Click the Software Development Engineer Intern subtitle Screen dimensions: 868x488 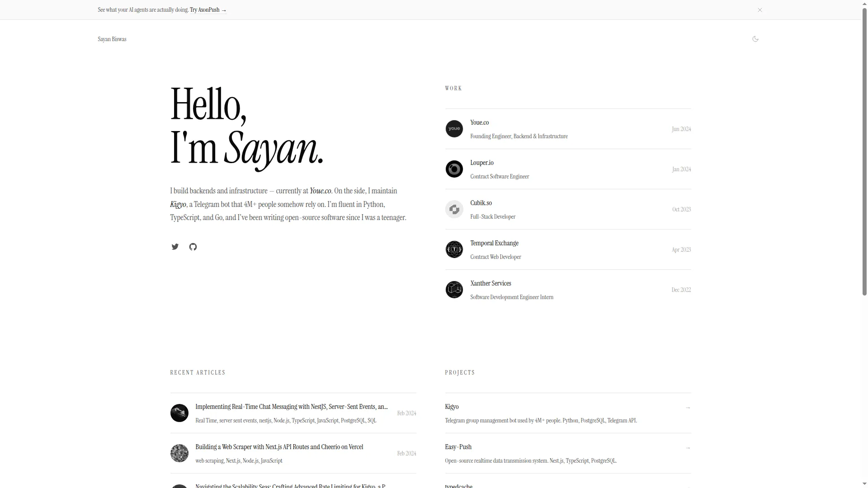[512, 297]
